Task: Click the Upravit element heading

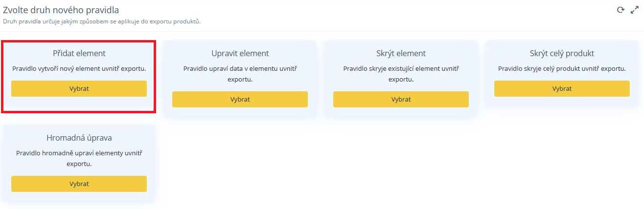Action: [240, 53]
